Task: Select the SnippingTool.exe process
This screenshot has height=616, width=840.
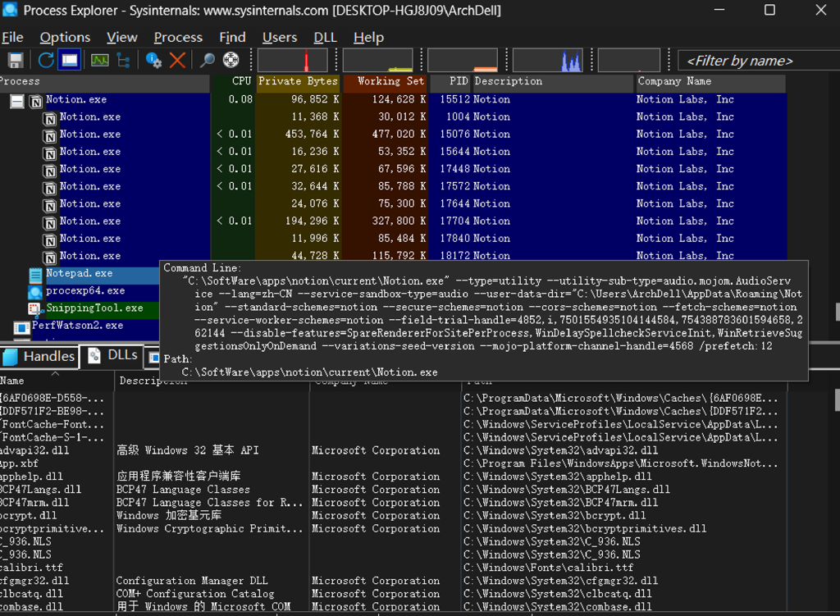Action: click(94, 308)
